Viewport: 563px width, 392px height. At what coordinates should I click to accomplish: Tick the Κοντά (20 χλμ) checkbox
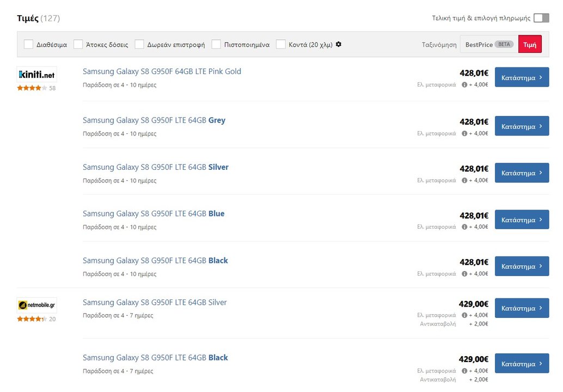pos(281,44)
